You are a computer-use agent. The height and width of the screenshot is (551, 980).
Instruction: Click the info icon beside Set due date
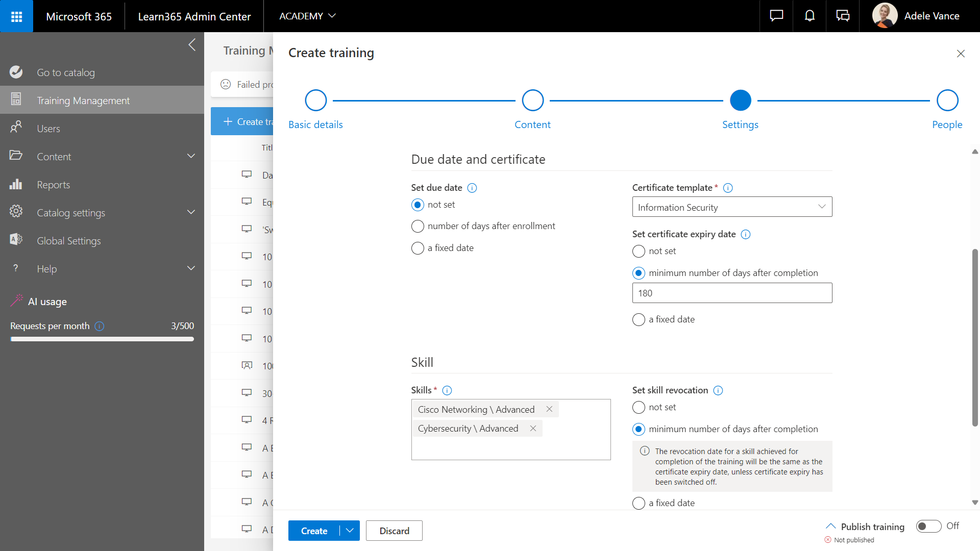pos(472,188)
